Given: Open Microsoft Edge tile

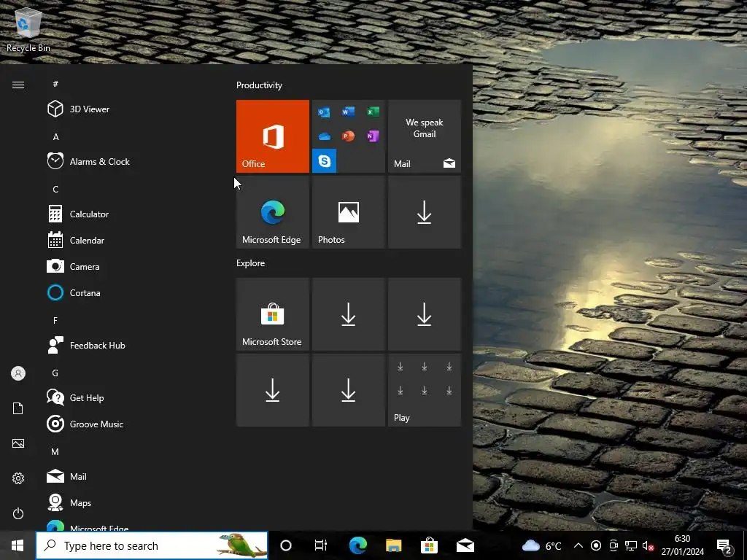Looking at the screenshot, I should 273,212.
